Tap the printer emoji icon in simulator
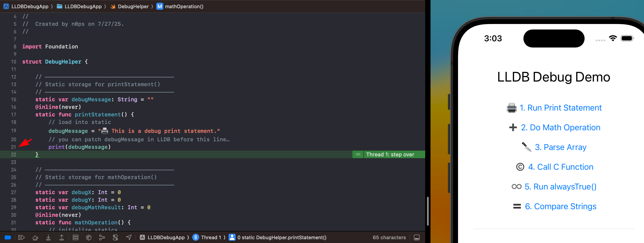The height and width of the screenshot is (243, 644). 512,108
